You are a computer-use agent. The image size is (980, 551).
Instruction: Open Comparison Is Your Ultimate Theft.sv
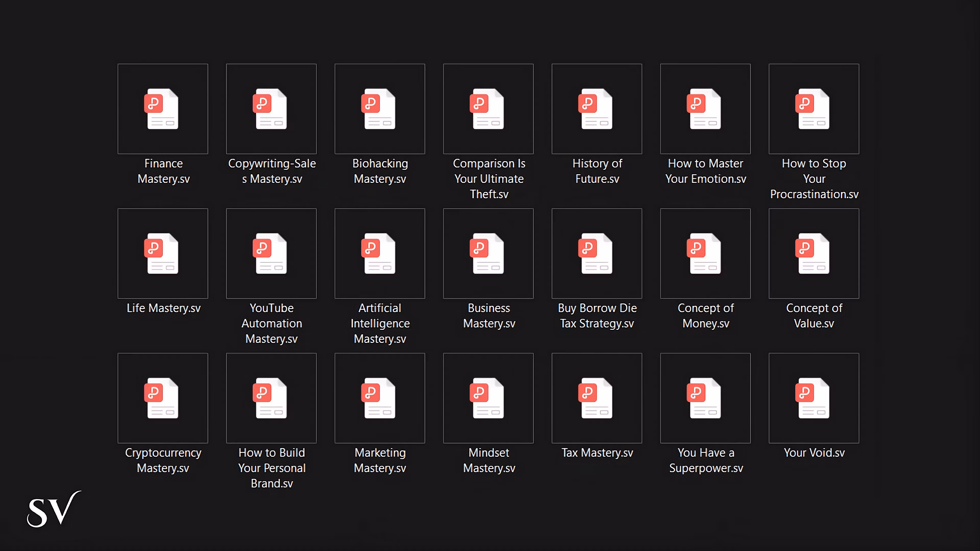(x=488, y=109)
